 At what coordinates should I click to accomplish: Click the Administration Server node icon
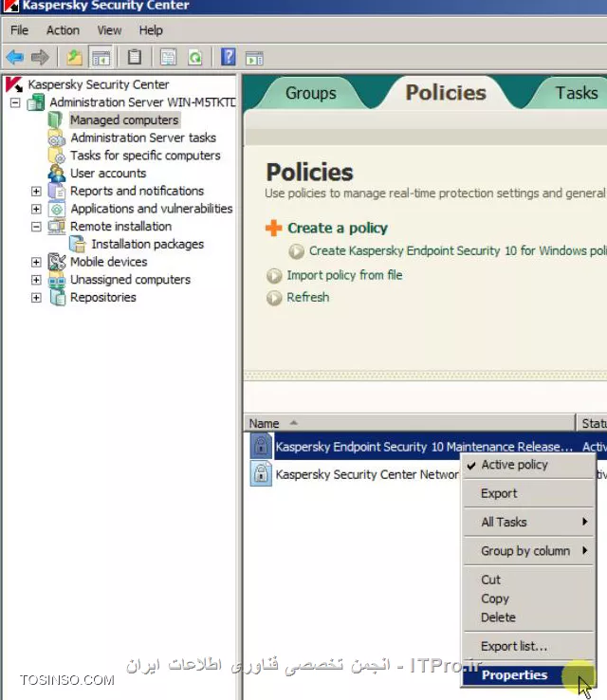(x=36, y=102)
